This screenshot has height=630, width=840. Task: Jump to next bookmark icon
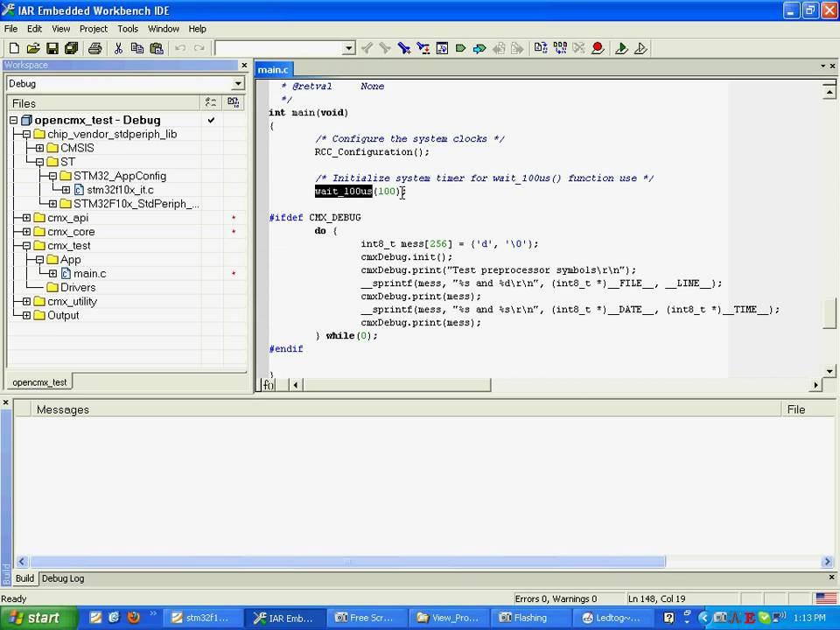479,49
